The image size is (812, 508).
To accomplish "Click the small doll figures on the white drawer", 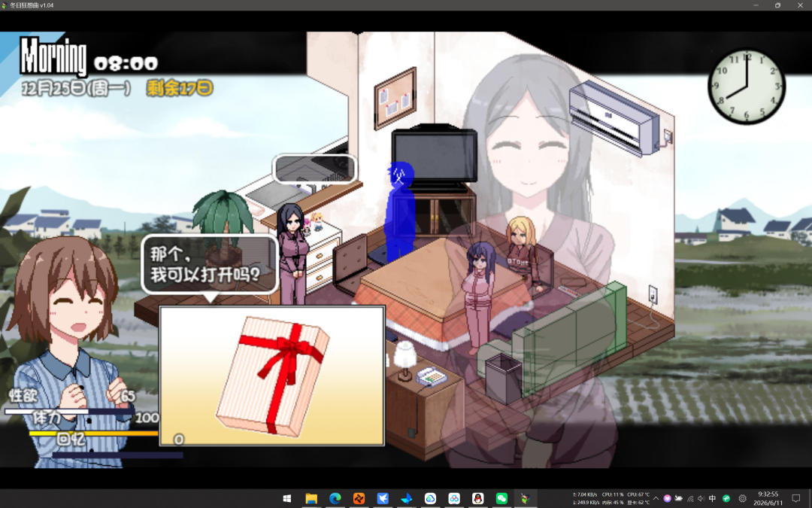I will (x=312, y=224).
